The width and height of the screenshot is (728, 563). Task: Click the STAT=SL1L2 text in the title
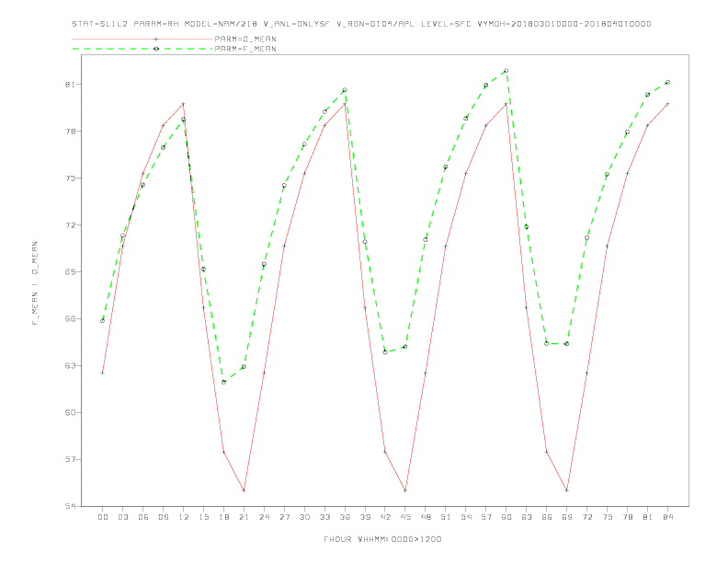100,24
